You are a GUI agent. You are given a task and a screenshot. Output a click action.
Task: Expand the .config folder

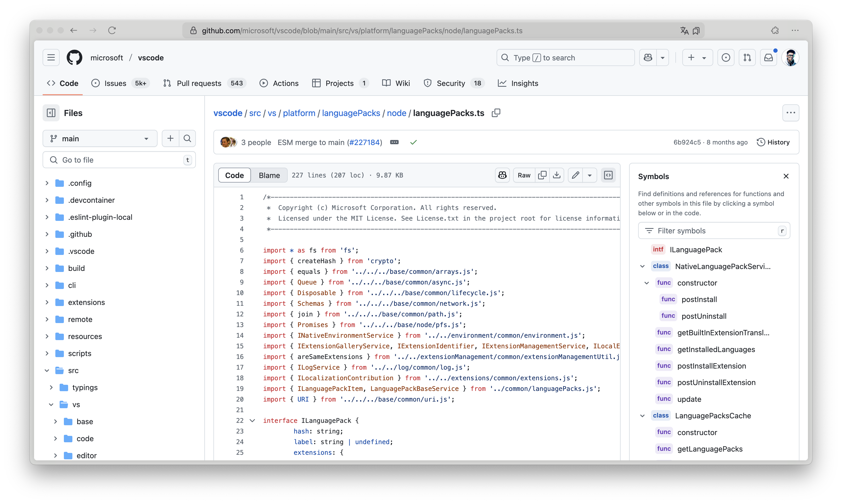(x=47, y=183)
